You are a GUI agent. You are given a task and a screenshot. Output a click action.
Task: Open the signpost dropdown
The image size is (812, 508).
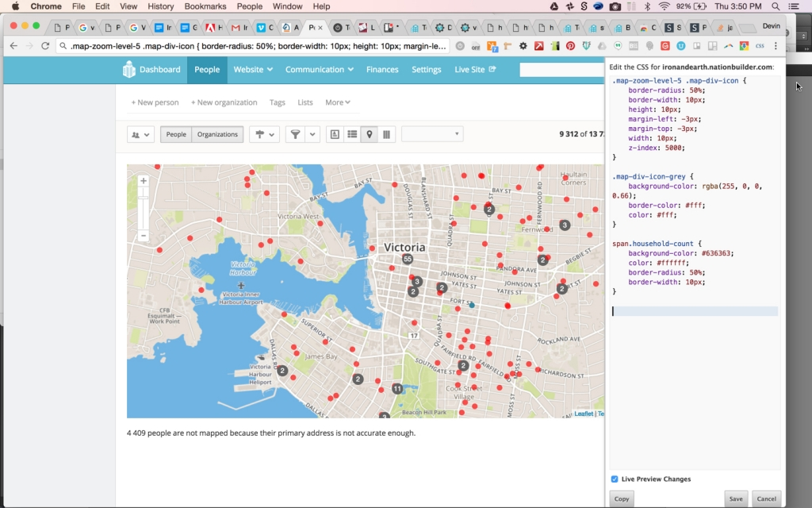click(264, 134)
